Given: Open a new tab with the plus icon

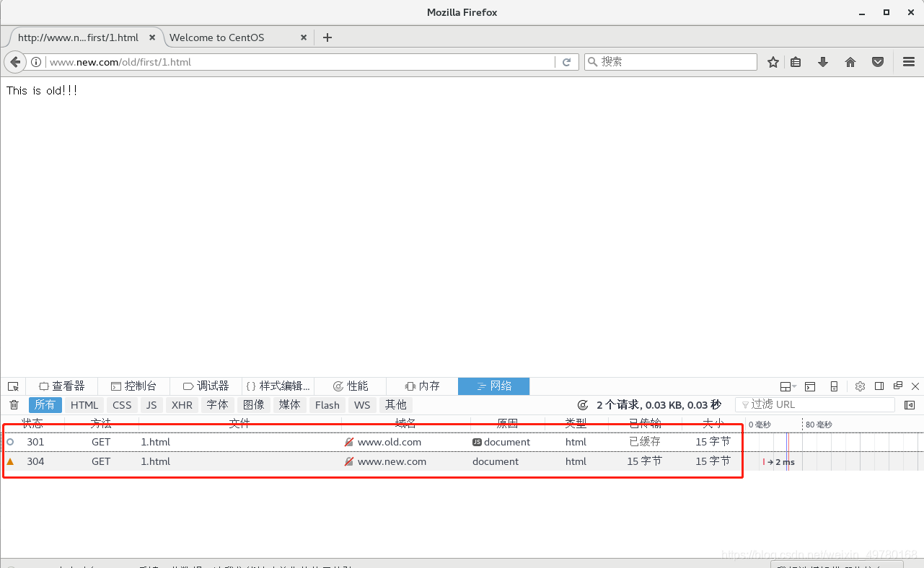Looking at the screenshot, I should 327,37.
